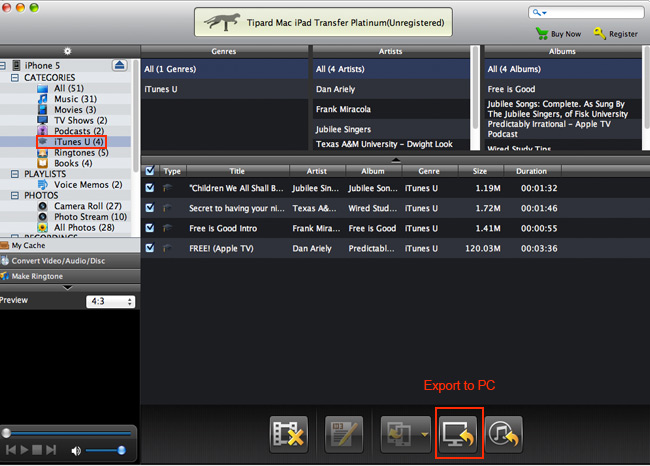Click the Albums list scrollbar
650x466 pixels.
(x=646, y=88)
